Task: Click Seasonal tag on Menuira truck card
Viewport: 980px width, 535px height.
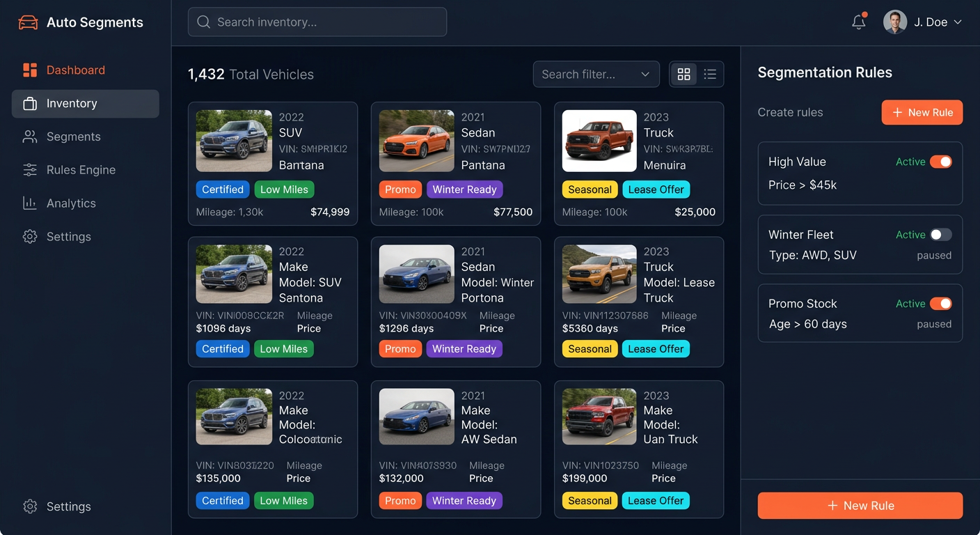Action: coord(590,189)
